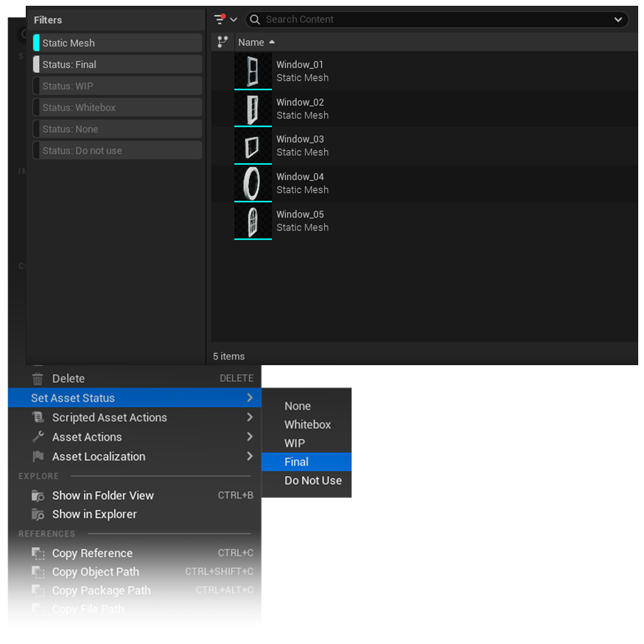
Task: Sort assets by the Name column
Action: [251, 43]
